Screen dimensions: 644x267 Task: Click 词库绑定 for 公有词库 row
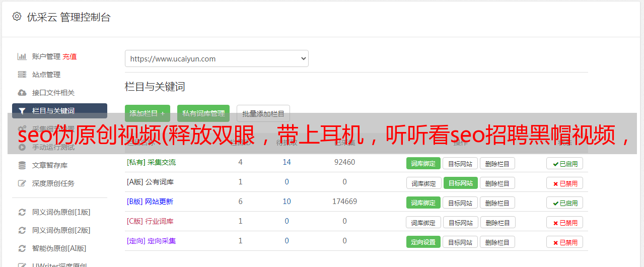[x=423, y=183]
